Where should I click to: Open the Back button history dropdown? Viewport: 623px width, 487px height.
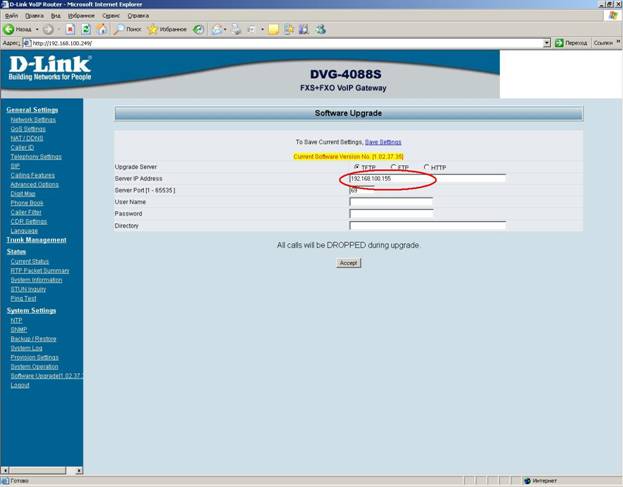coord(37,29)
